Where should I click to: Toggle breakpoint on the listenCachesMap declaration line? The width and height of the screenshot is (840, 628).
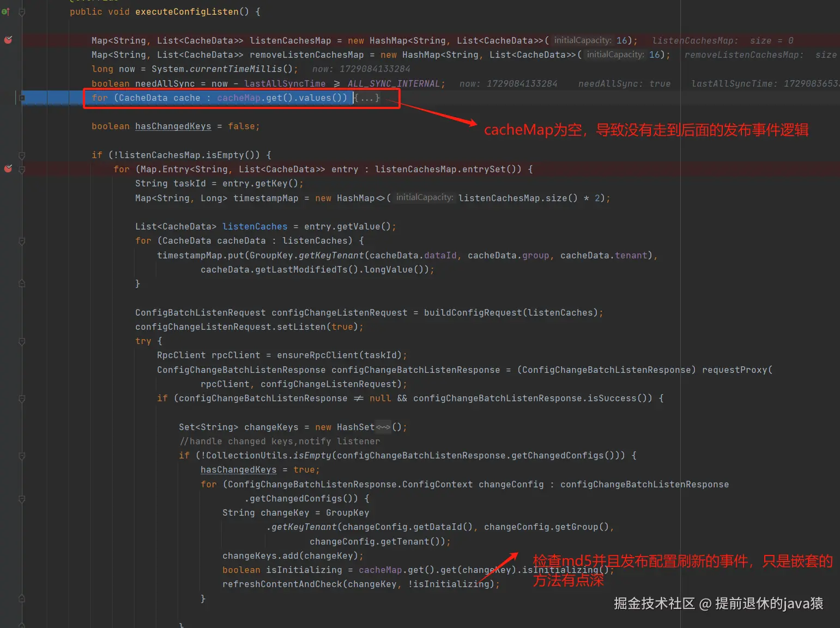click(8, 40)
